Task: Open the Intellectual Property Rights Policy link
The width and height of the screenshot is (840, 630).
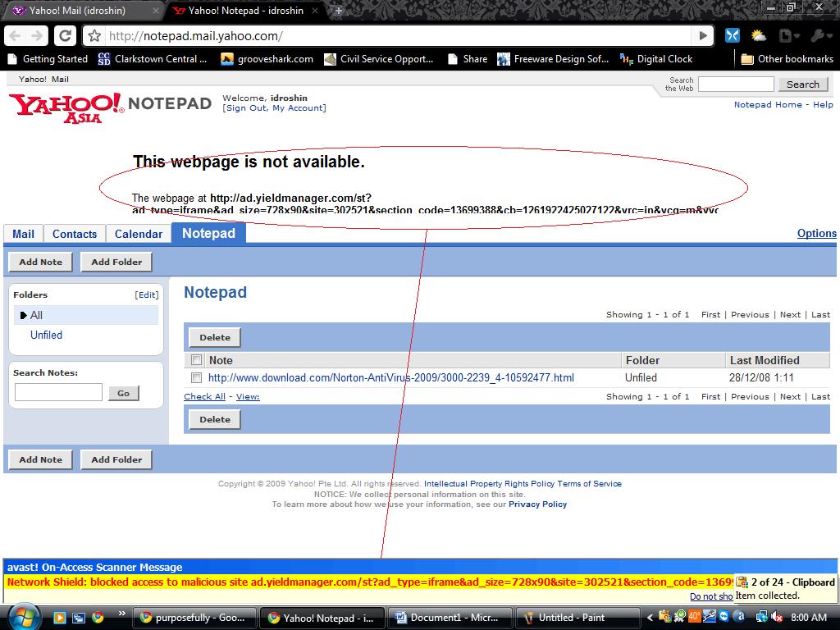Action: [x=489, y=484]
